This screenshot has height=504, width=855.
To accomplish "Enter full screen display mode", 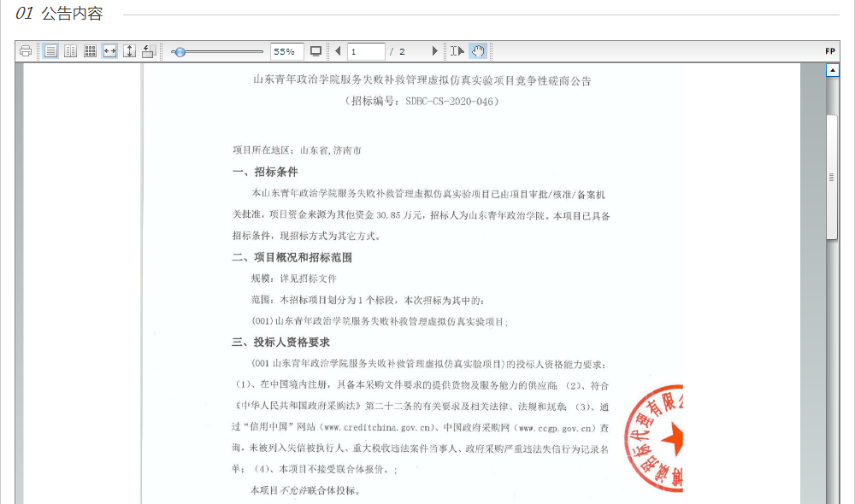I will pos(315,51).
